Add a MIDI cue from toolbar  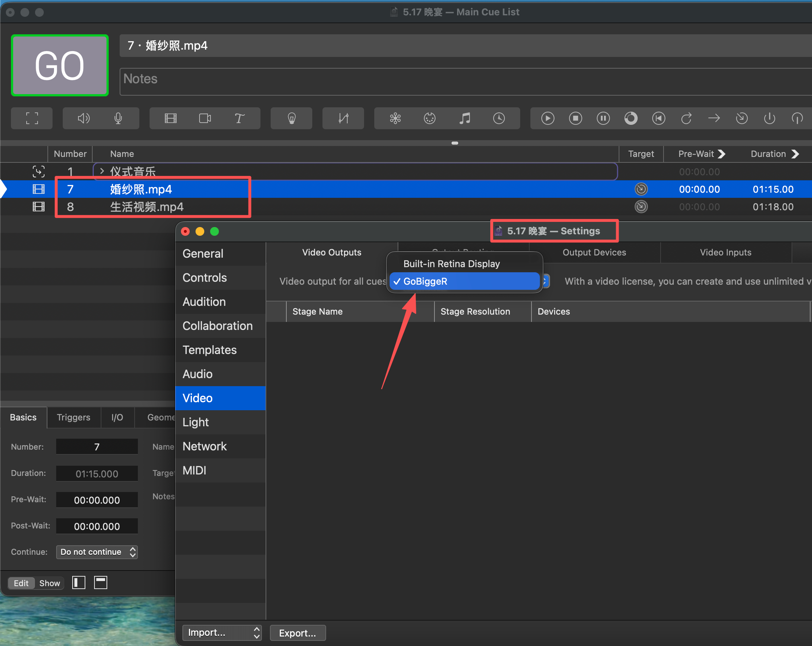tap(430, 118)
